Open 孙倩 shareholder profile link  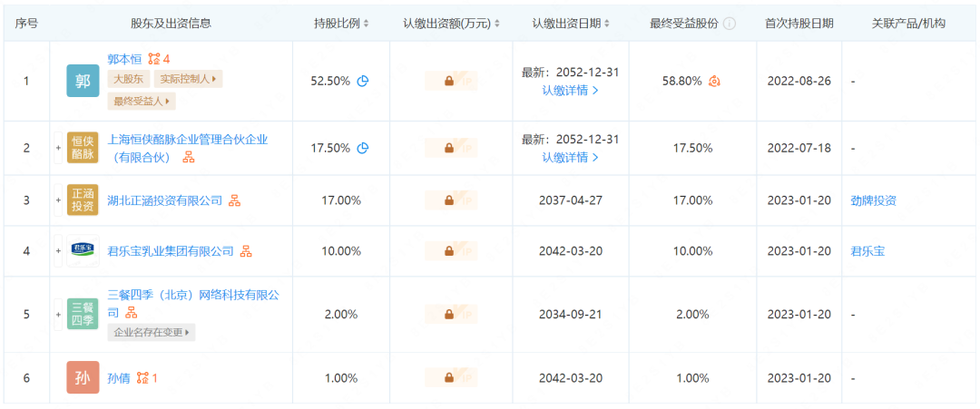coord(119,378)
